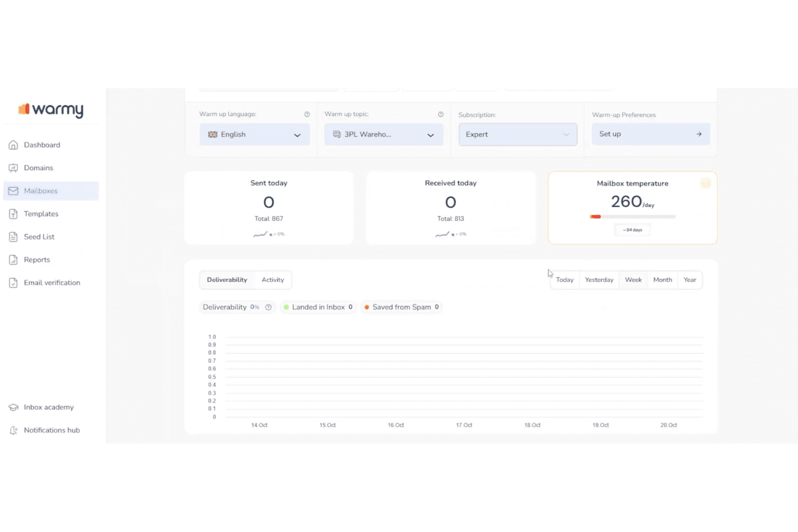This screenshot has height=532, width=798.
Task: Select the Week time range
Action: [633, 280]
